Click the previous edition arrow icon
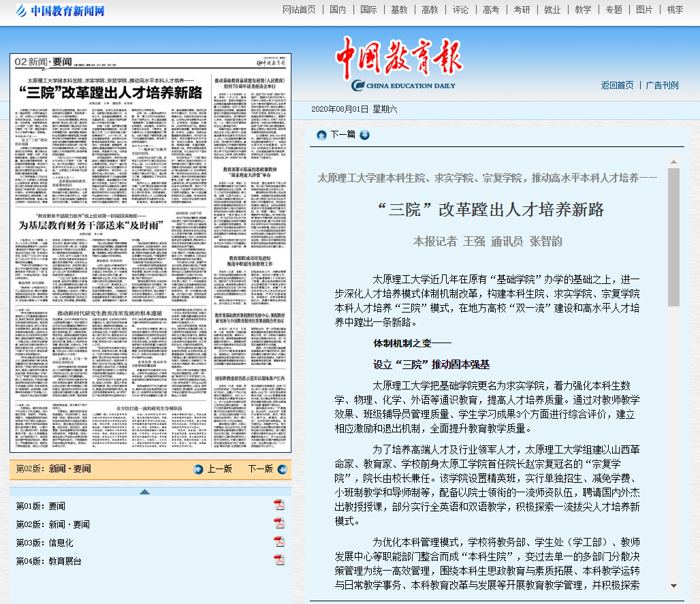This screenshot has height=604, width=700. (x=198, y=468)
